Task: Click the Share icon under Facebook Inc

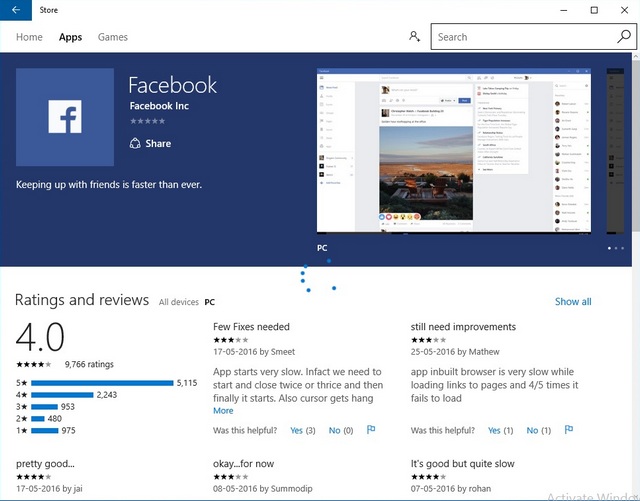Action: point(135,143)
